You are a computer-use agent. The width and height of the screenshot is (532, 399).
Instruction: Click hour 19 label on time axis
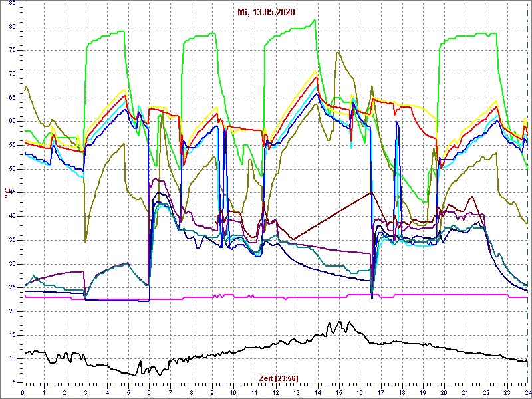coord(423,392)
